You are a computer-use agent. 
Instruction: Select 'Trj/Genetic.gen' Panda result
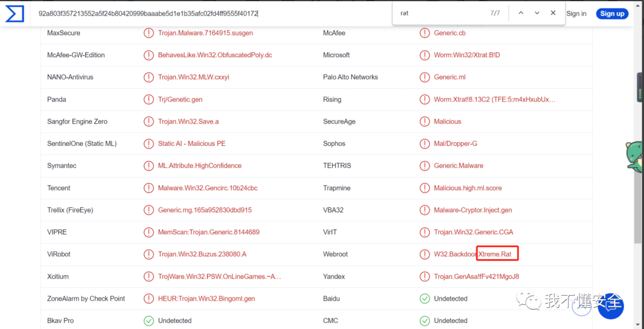point(180,100)
